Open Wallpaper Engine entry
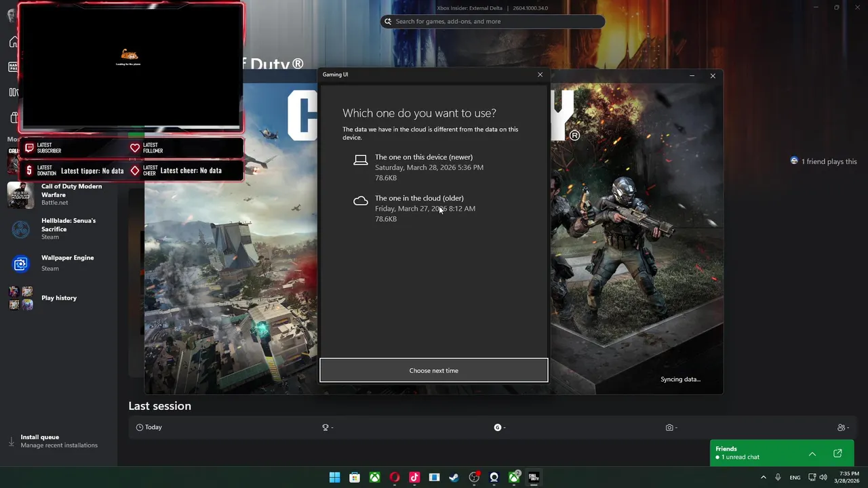Viewport: 868px width, 488px height. coord(59,263)
